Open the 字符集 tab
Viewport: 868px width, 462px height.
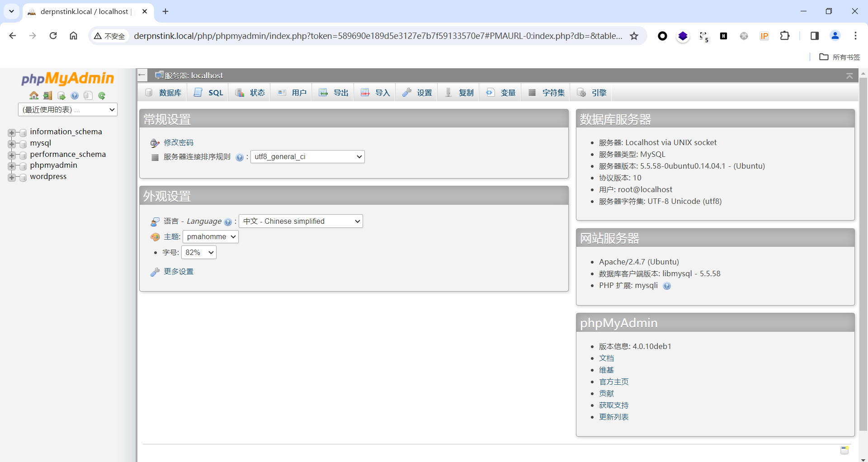point(546,93)
